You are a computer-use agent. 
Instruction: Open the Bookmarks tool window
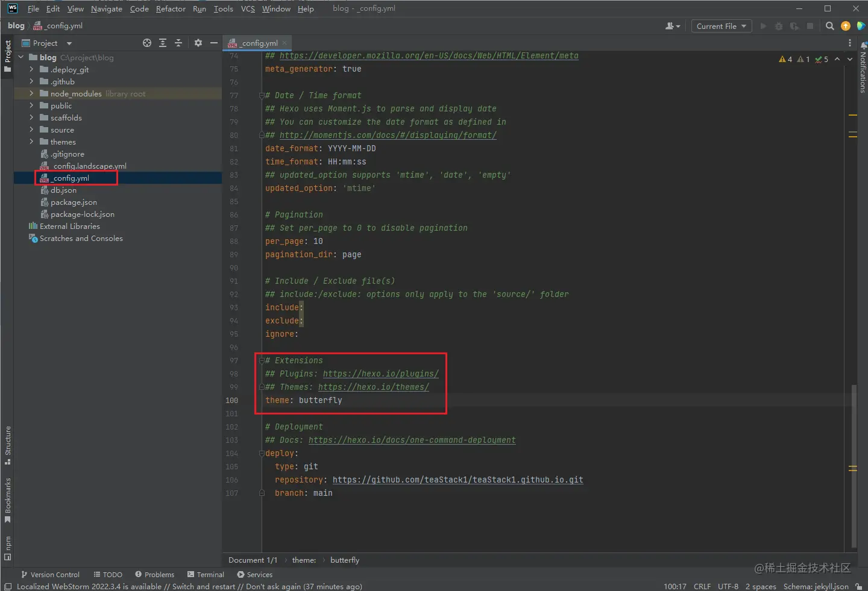(7, 500)
